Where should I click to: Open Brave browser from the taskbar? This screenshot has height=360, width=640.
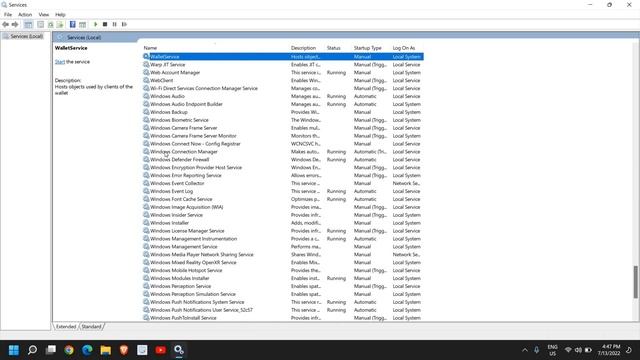coord(124,350)
